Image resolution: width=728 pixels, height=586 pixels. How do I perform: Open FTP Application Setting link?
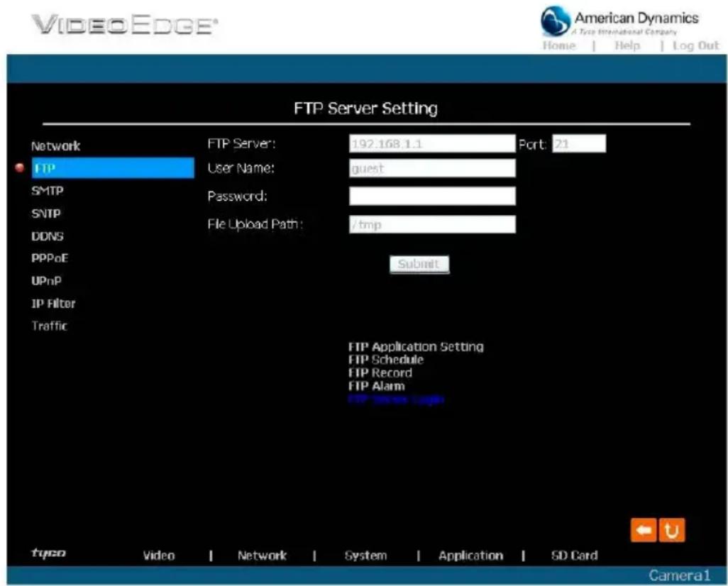click(416, 347)
